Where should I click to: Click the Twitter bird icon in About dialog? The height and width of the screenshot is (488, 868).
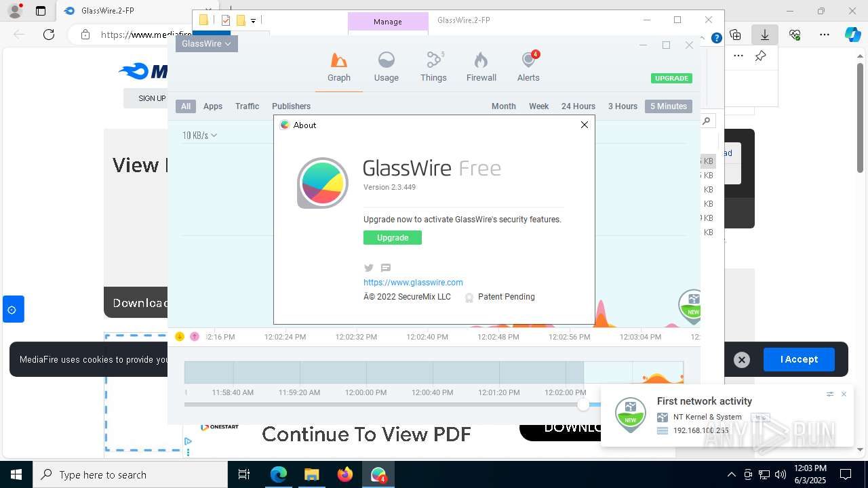click(x=369, y=268)
